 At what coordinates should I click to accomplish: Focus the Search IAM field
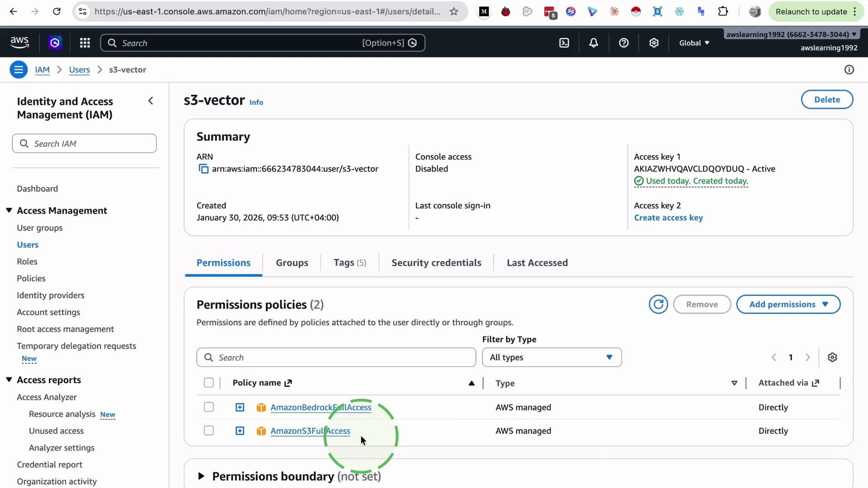(x=85, y=144)
